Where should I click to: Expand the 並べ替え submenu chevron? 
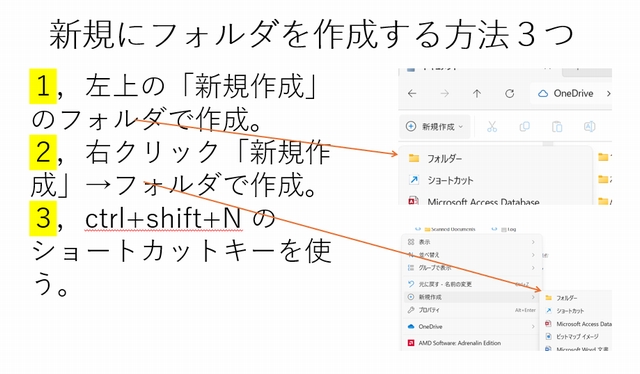coord(533,255)
